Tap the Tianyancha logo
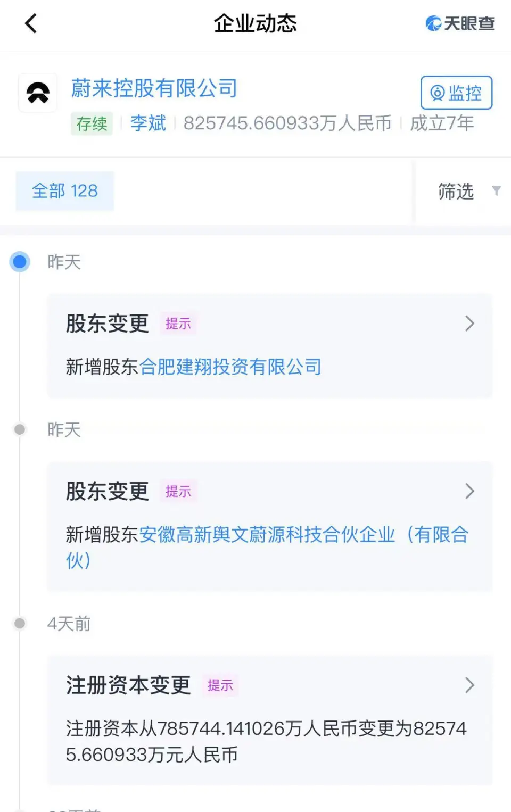The height and width of the screenshot is (812, 511). click(460, 23)
